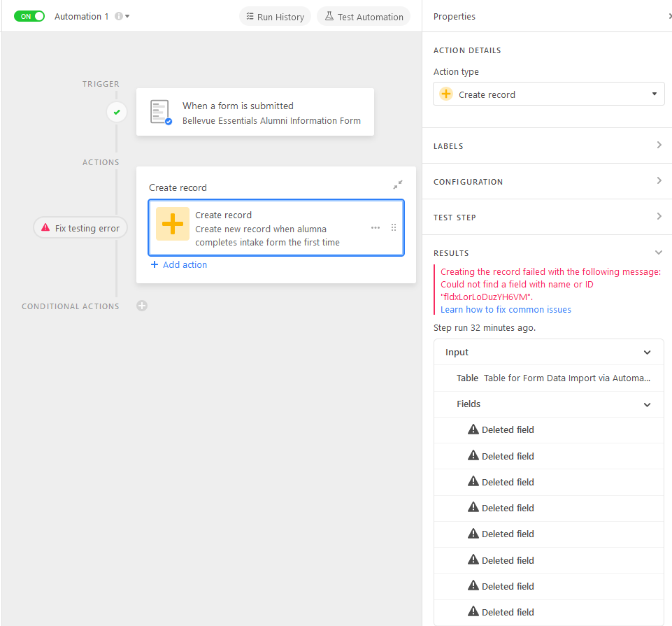Collapse the Create record action group
This screenshot has width=672, height=626.
pyautogui.click(x=398, y=185)
